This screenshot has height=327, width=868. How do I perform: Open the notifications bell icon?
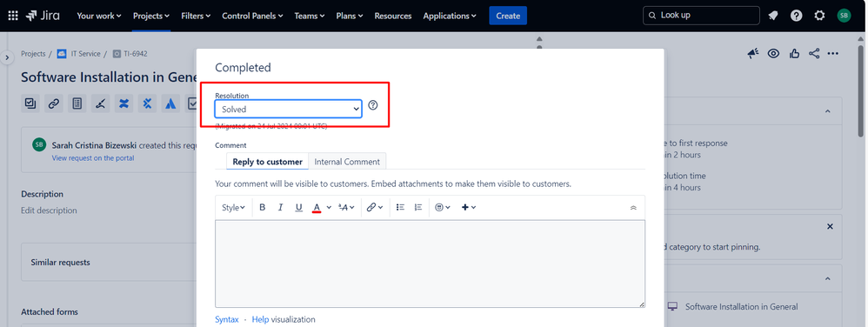coord(773,16)
